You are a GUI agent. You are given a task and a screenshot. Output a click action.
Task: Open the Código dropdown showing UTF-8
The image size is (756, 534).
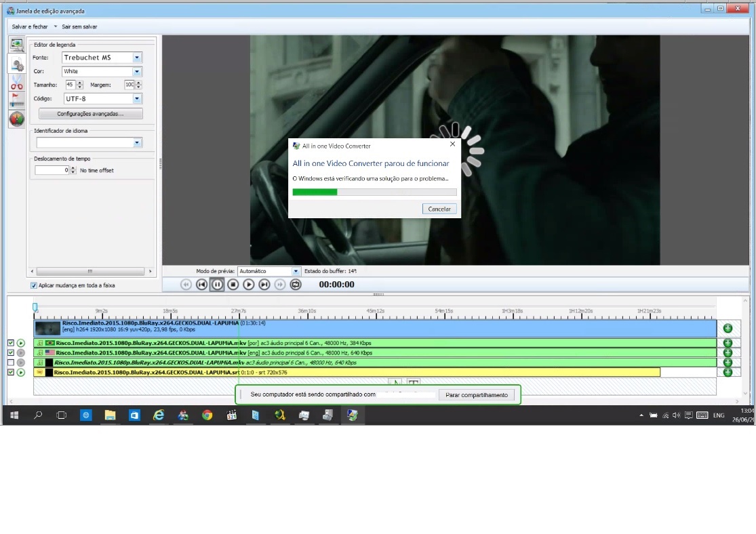[x=137, y=98]
